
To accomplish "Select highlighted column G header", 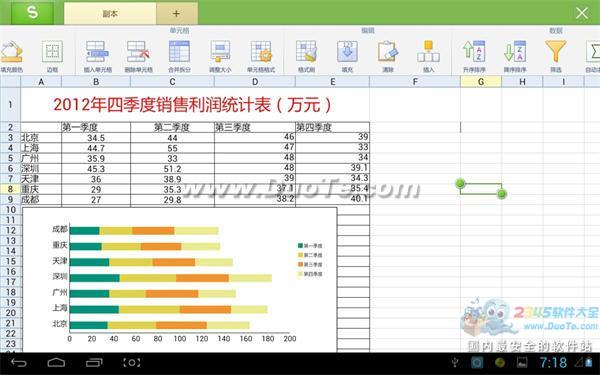I will point(481,82).
